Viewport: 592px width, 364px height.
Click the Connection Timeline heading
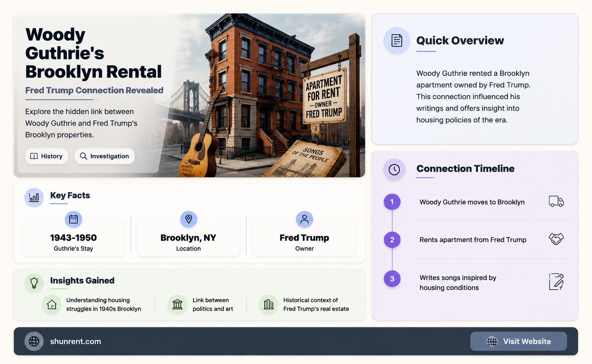coord(465,169)
